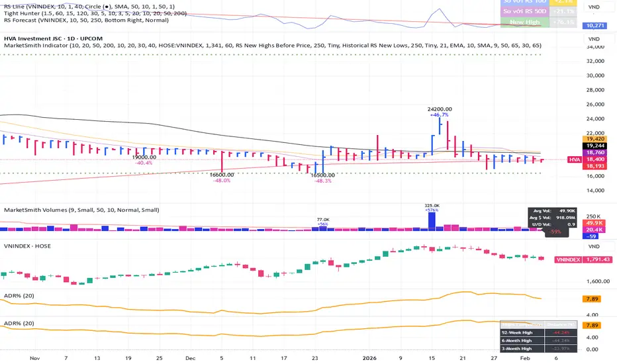
Task: Click the Feb label on the time axis
Action: [x=525, y=358]
